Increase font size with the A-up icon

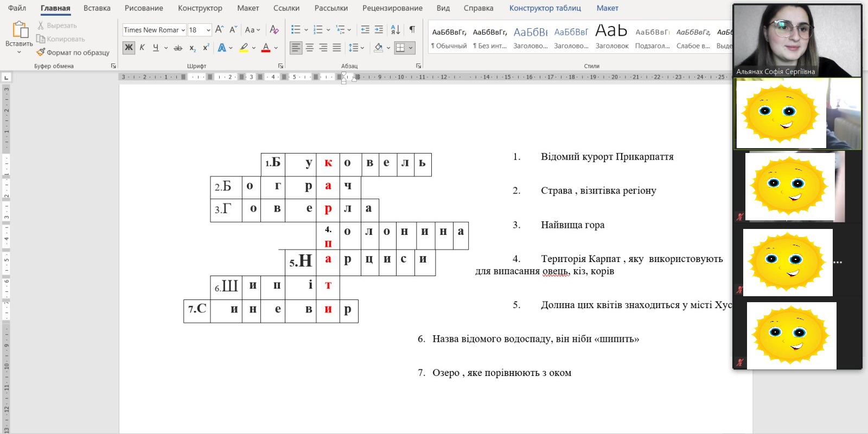[219, 30]
